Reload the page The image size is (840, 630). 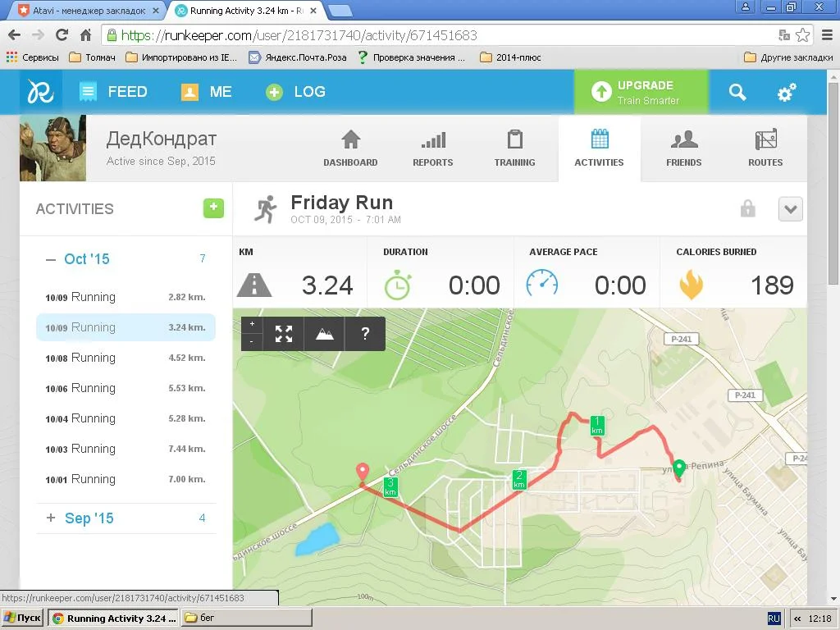[62, 35]
